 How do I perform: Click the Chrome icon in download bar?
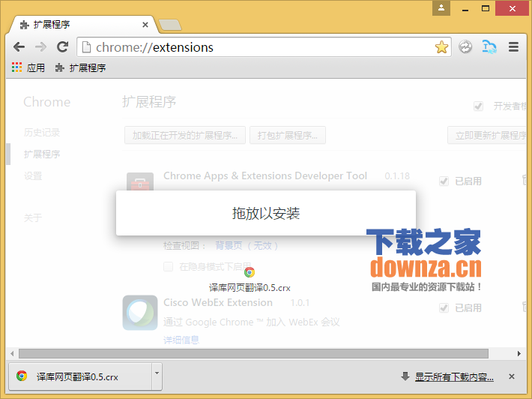pyautogui.click(x=22, y=376)
